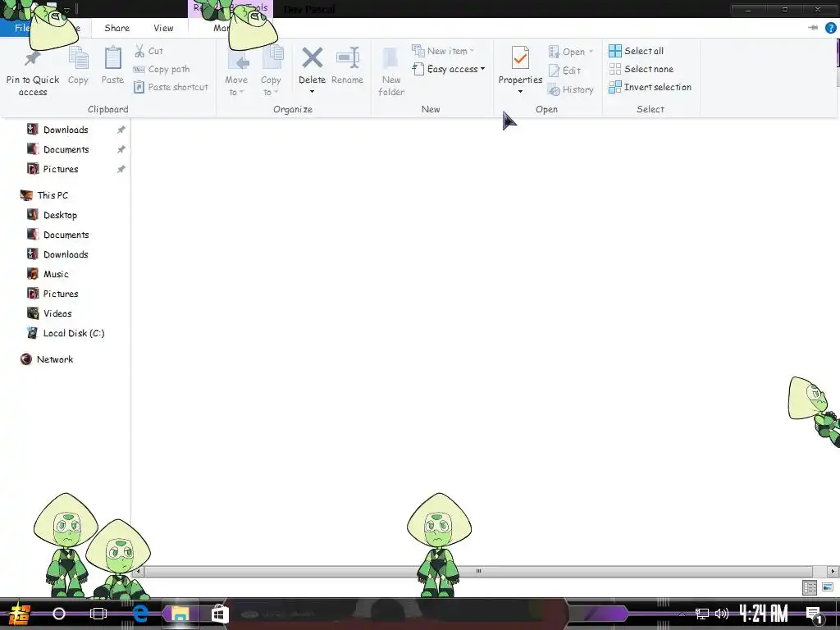This screenshot has width=840, height=630.
Task: Click Select none command
Action: 641,69
